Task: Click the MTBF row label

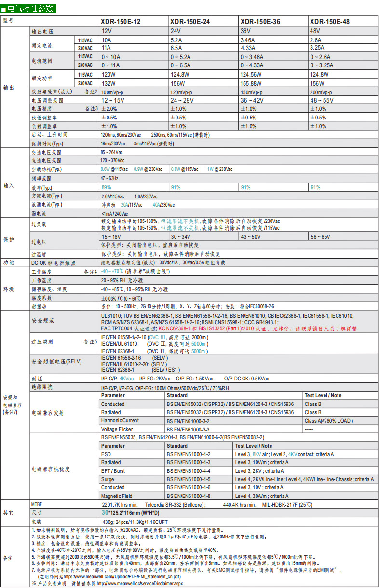Action: (x=37, y=505)
